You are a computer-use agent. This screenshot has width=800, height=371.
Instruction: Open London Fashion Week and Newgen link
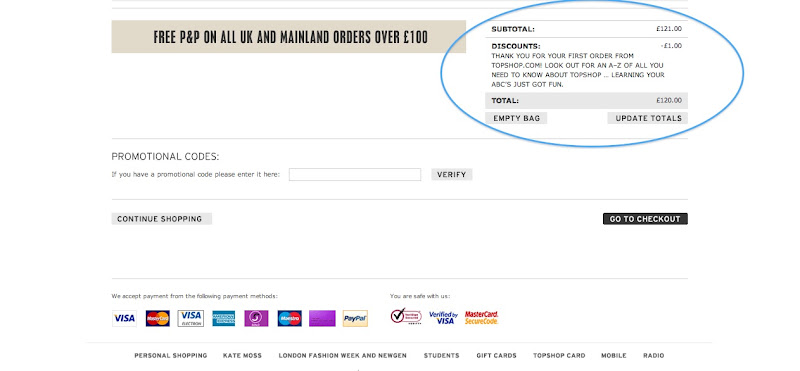tap(343, 356)
